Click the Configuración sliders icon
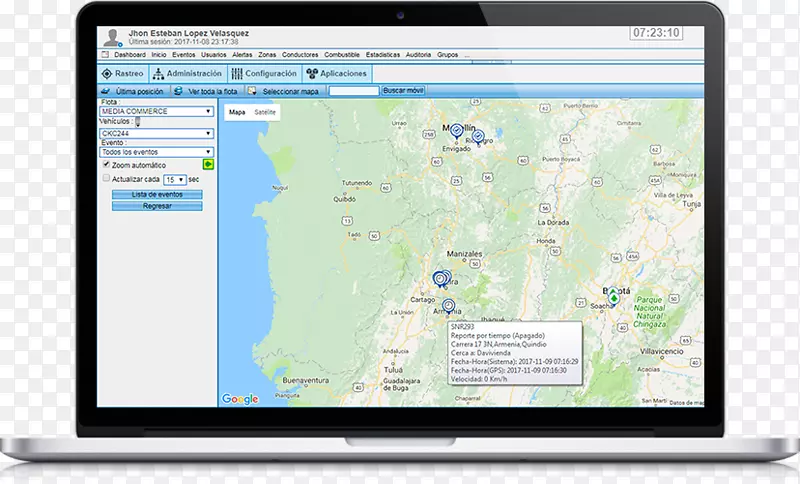Screen dimensions: 800x484 click(237, 74)
